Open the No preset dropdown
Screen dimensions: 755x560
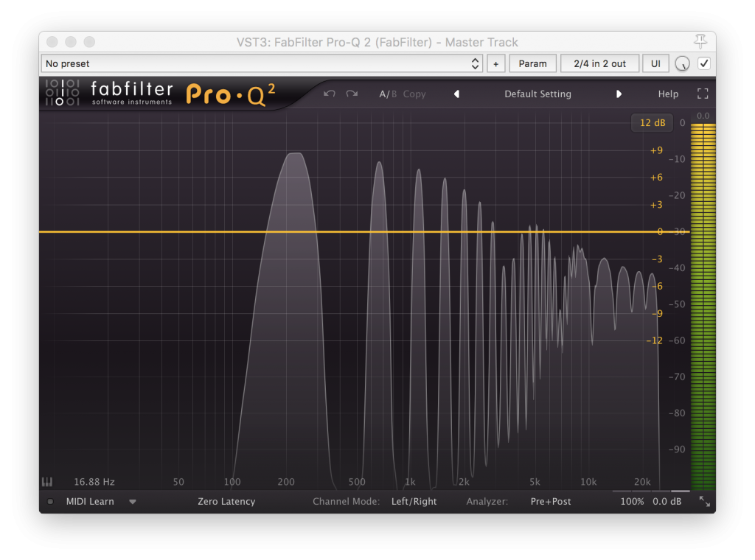[x=262, y=63]
